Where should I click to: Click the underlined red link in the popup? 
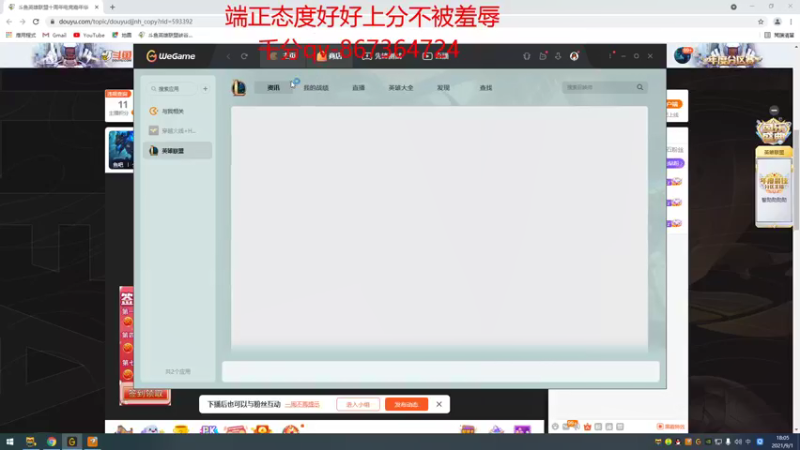coord(303,405)
